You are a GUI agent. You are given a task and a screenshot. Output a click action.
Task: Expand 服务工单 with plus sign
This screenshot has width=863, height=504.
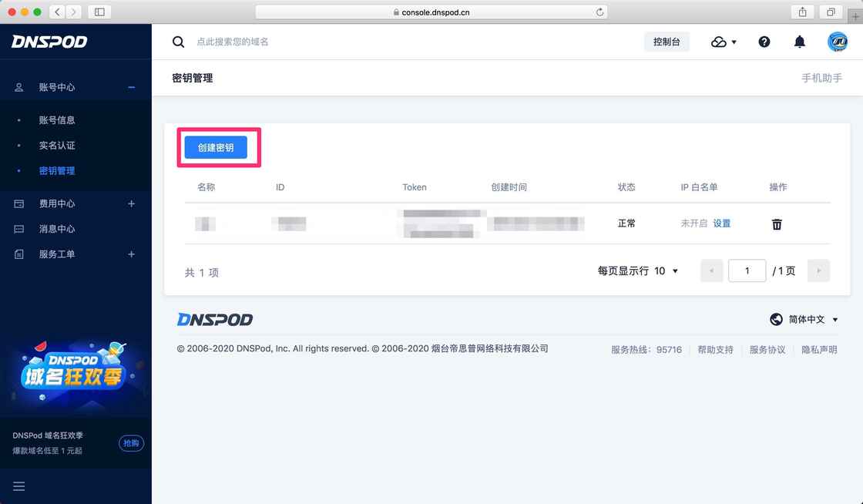[131, 254]
